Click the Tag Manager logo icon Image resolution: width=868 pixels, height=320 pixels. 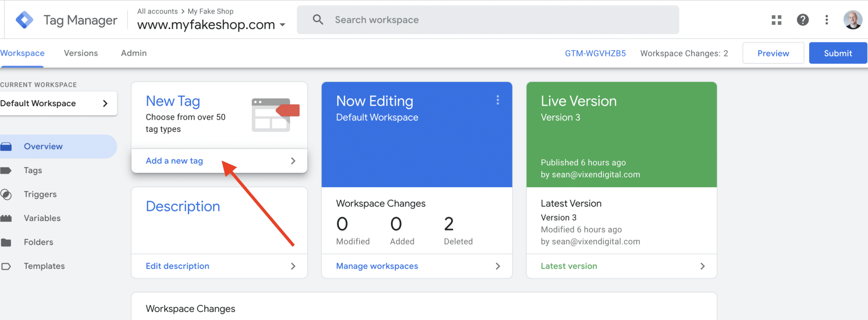24,20
